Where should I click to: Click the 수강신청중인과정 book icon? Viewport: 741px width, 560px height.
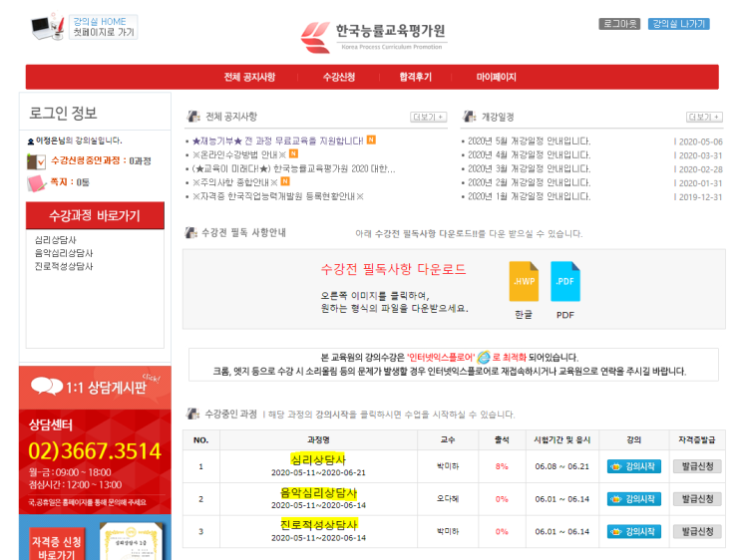36,161
